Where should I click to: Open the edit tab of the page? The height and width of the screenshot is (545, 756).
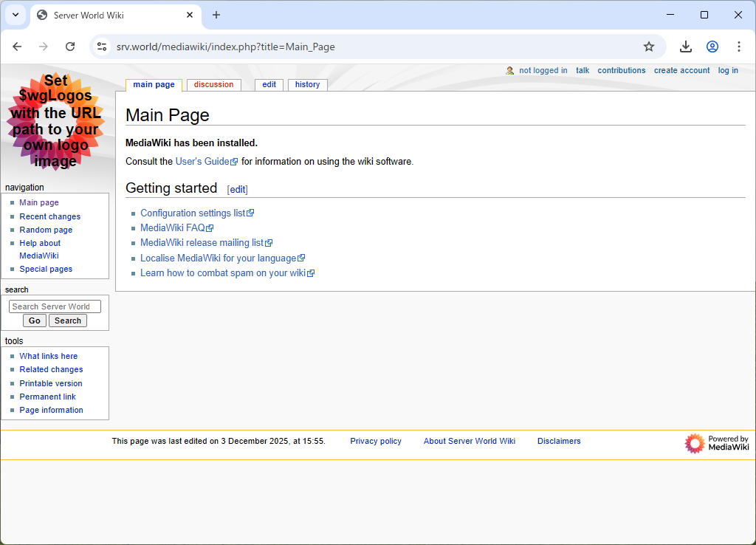[269, 85]
